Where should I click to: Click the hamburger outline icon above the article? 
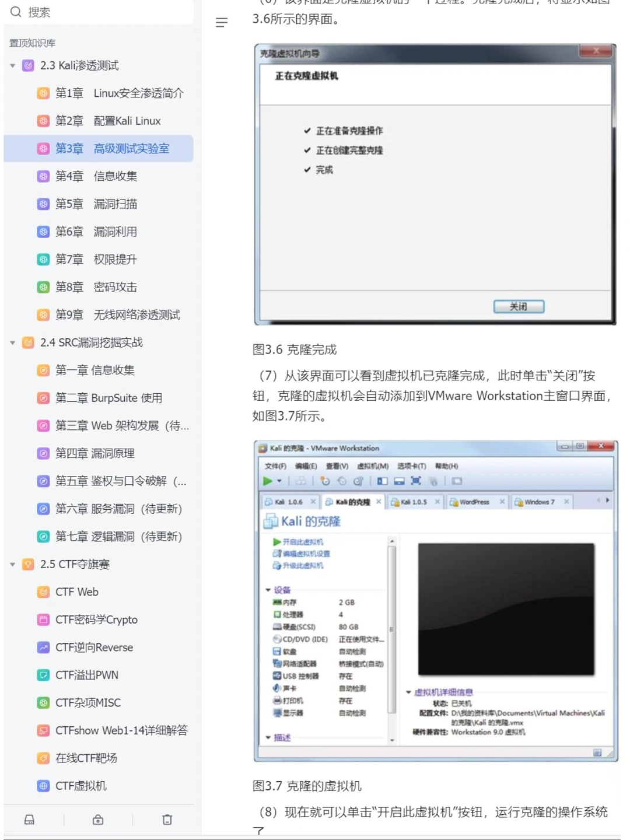pyautogui.click(x=222, y=23)
